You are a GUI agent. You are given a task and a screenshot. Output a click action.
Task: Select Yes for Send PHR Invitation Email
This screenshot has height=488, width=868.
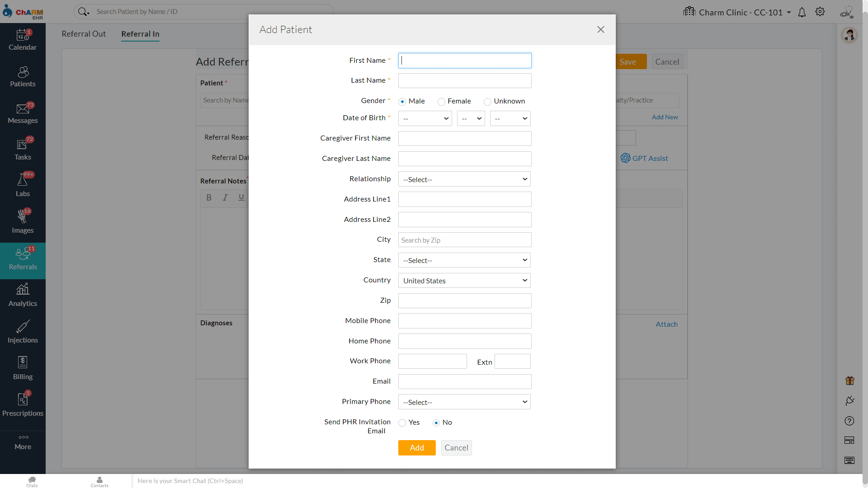pos(402,423)
